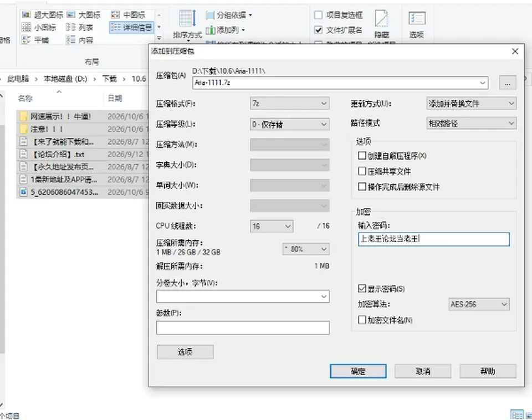The height and width of the screenshot is (420, 532).
Task: Enable 加密文件名 checkbox
Action: [362, 320]
